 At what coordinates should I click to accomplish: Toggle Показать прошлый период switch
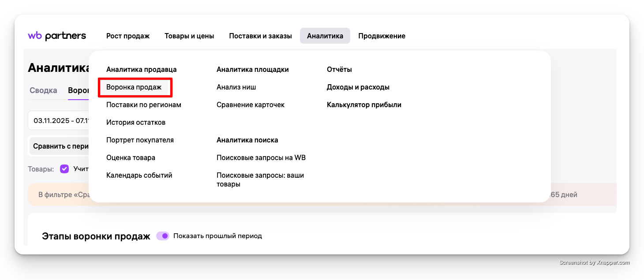tap(163, 236)
